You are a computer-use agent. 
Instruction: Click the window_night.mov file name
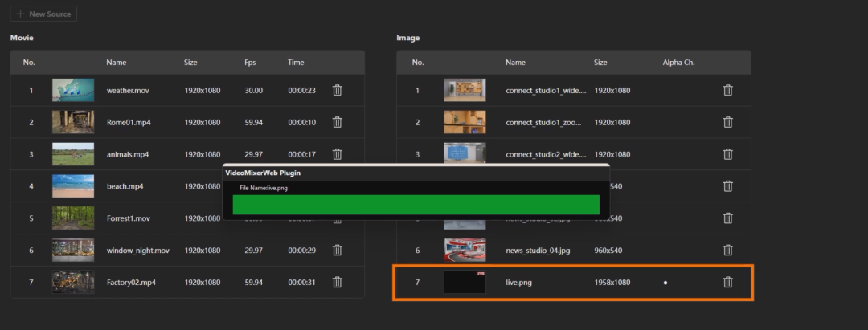(x=138, y=251)
